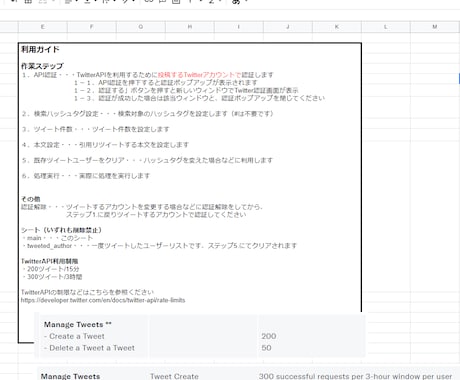Click 'TwitterAPIの制限などはこちらを参照ください' text
This screenshot has height=380, width=460.
point(87,292)
